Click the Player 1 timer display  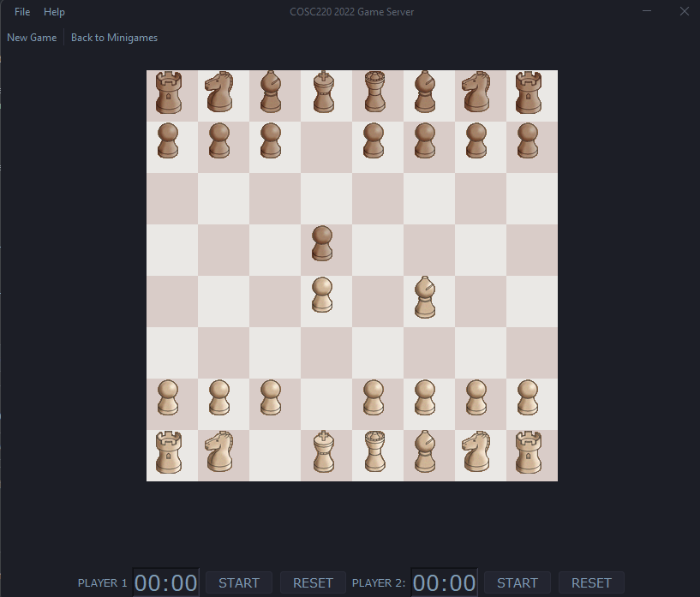[165, 582]
